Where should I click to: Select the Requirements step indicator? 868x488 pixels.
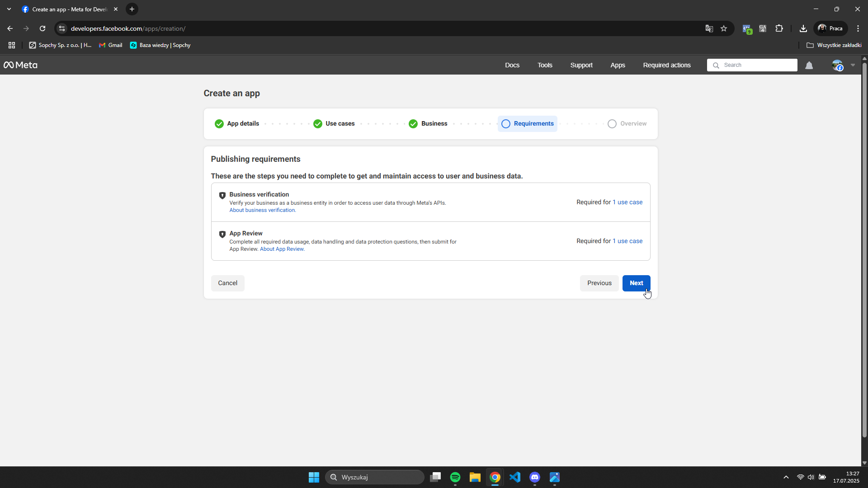[x=527, y=124]
